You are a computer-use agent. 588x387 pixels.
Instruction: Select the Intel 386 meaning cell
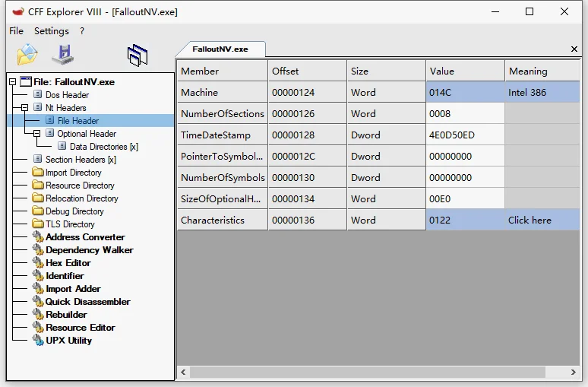tap(542, 92)
